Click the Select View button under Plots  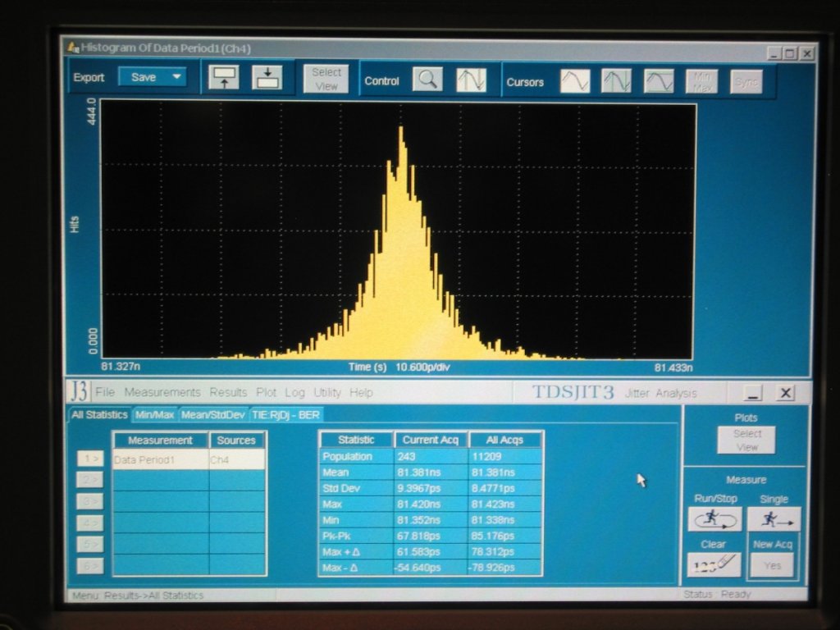(x=746, y=441)
